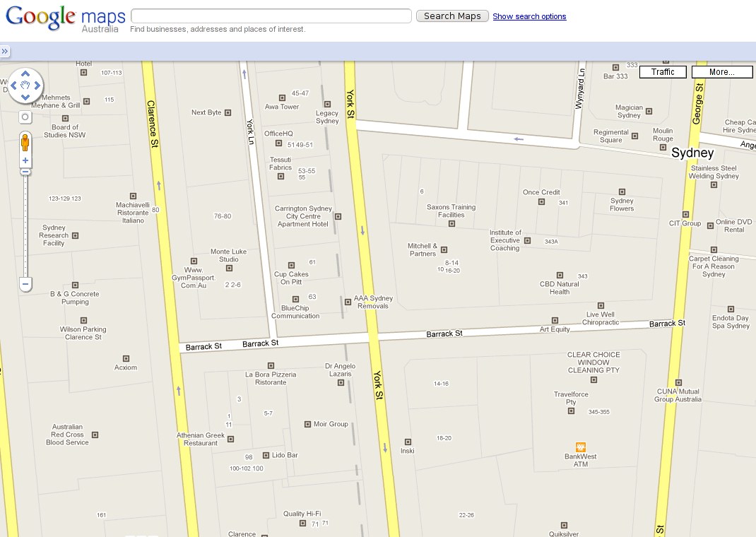Pan the map left with the arrow control
The height and width of the screenshot is (537, 756).
click(x=13, y=85)
